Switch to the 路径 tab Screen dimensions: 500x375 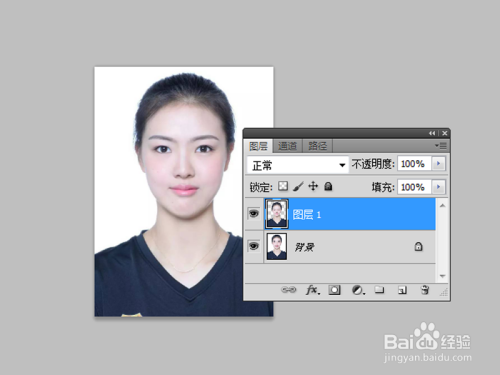317,146
